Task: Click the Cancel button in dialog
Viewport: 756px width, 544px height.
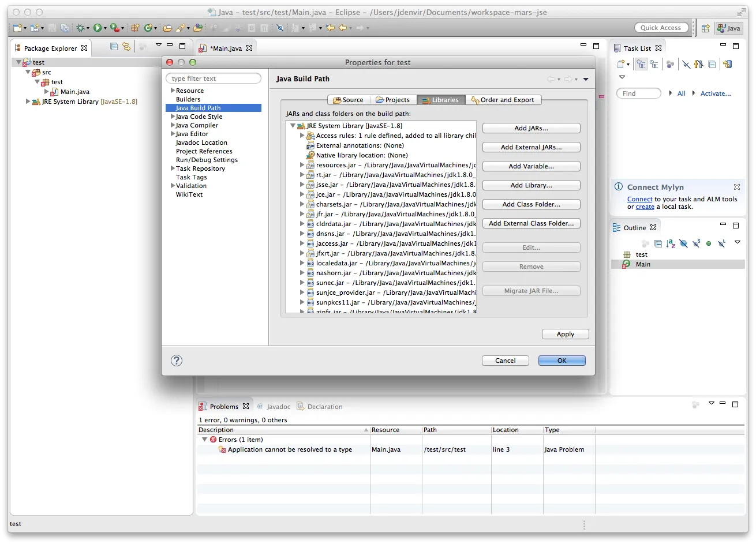Action: click(505, 361)
